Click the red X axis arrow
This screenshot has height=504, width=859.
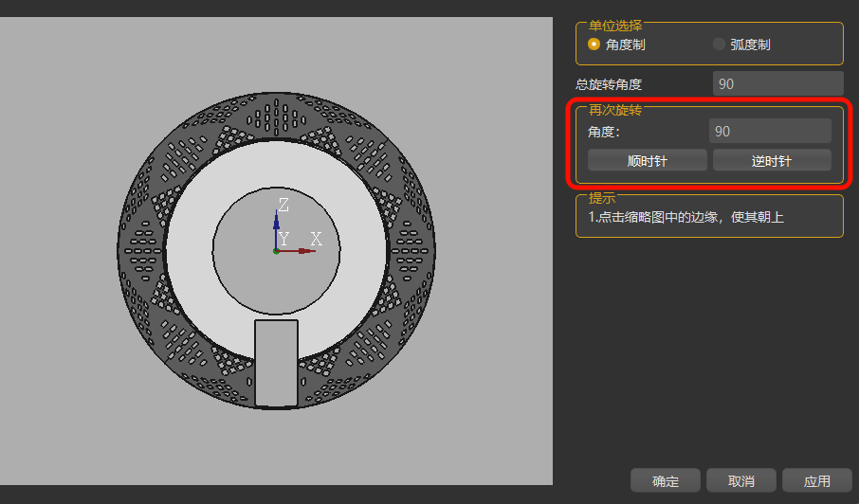coord(300,251)
